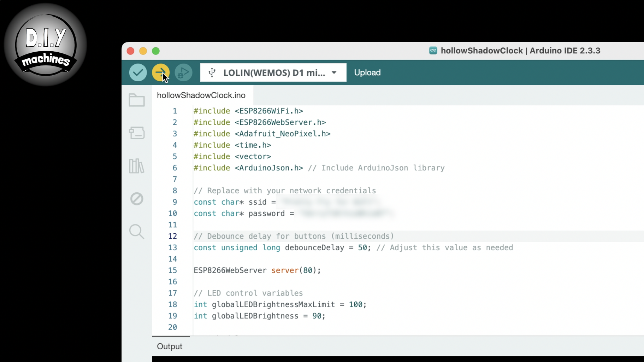644x362 pixels.
Task: Click the time.h include line
Action: pyautogui.click(x=232, y=145)
